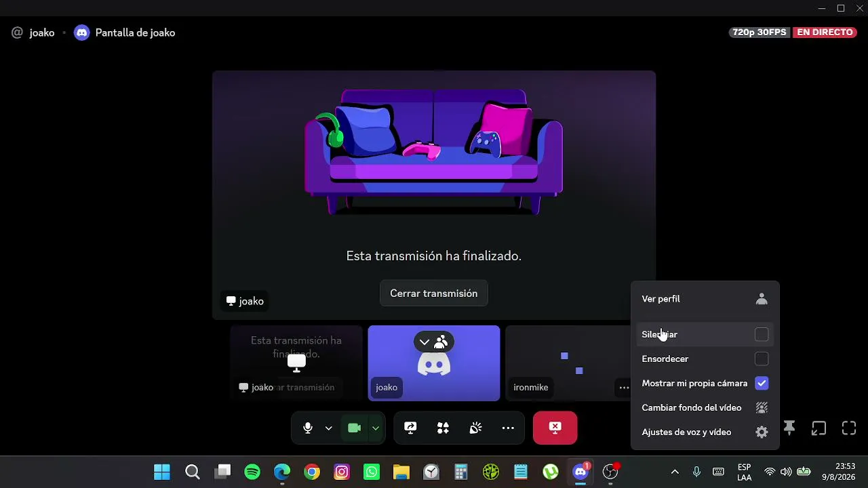This screenshot has width=868, height=488.
Task: Select Cambiar fondo del vídeo
Action: click(705, 407)
